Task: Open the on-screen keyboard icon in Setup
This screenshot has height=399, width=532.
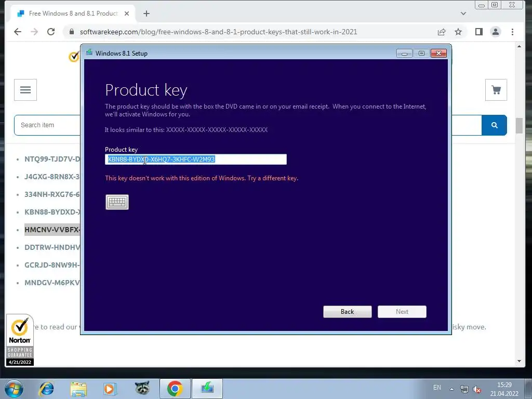Action: coord(117,202)
